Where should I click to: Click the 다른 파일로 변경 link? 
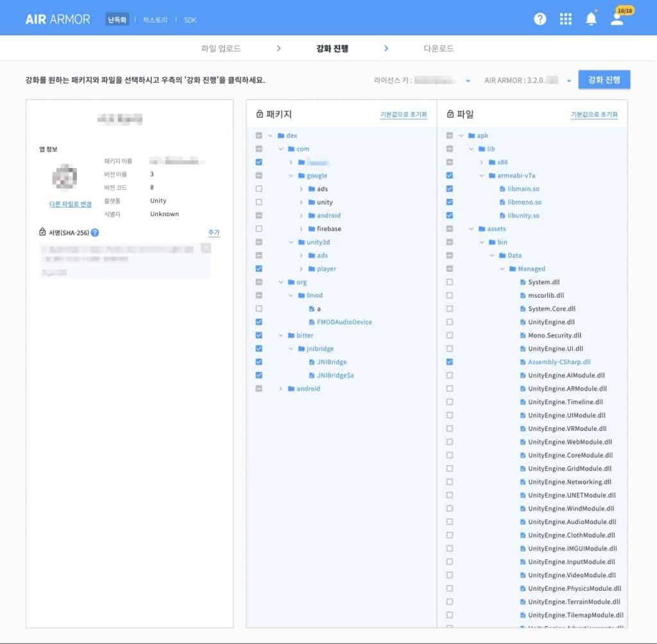tap(71, 204)
